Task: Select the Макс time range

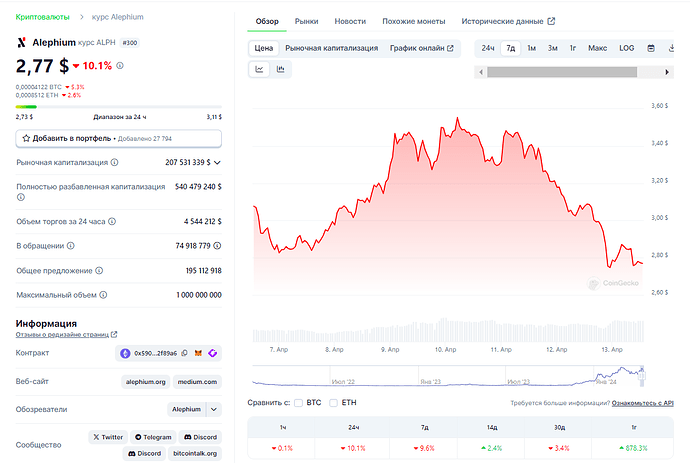Action: point(598,48)
